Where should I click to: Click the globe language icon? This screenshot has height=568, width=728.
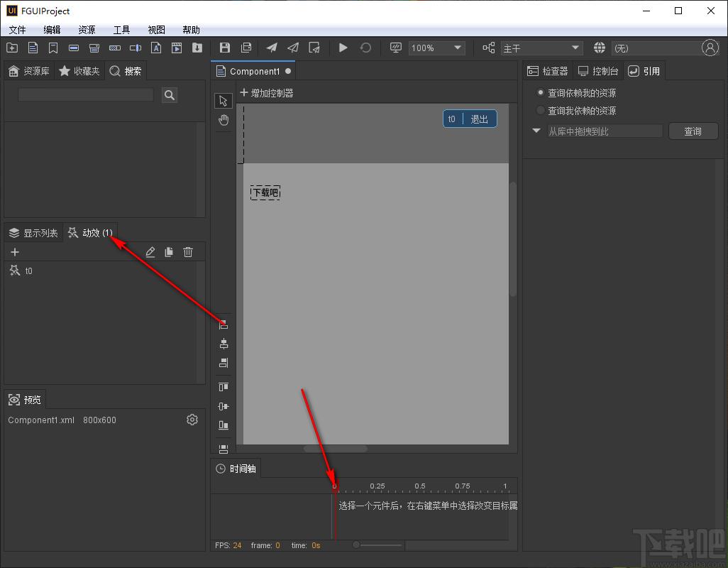point(600,48)
